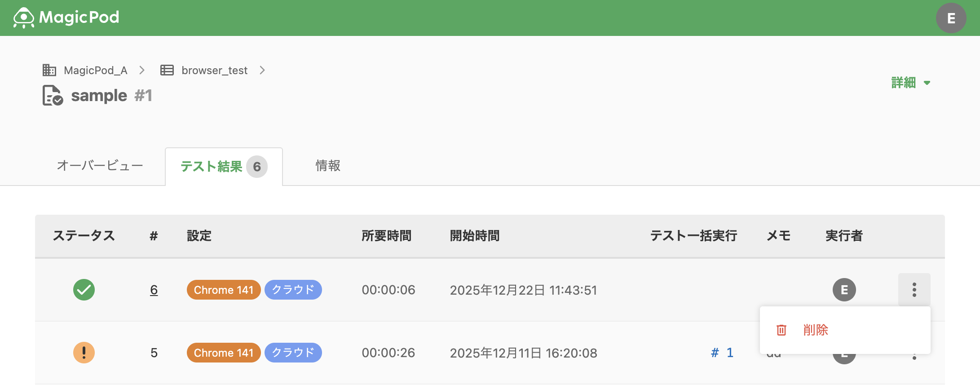The height and width of the screenshot is (389, 980).
Task: Click the 開始時間 column header
Action: click(475, 236)
